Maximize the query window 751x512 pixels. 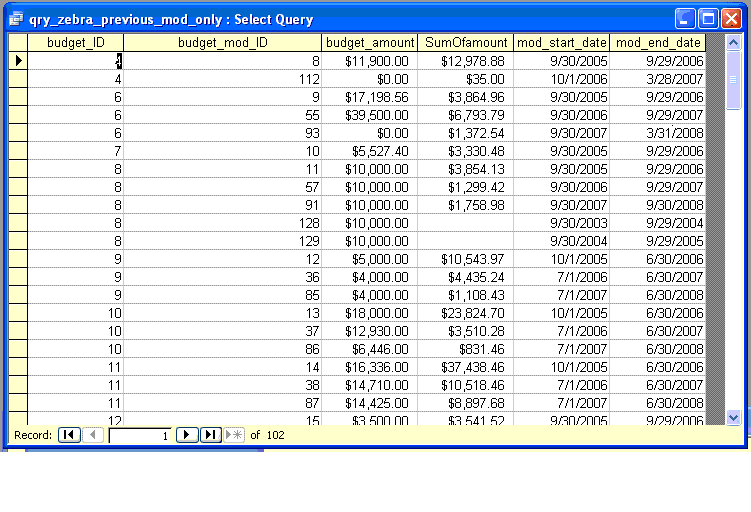[x=708, y=19]
